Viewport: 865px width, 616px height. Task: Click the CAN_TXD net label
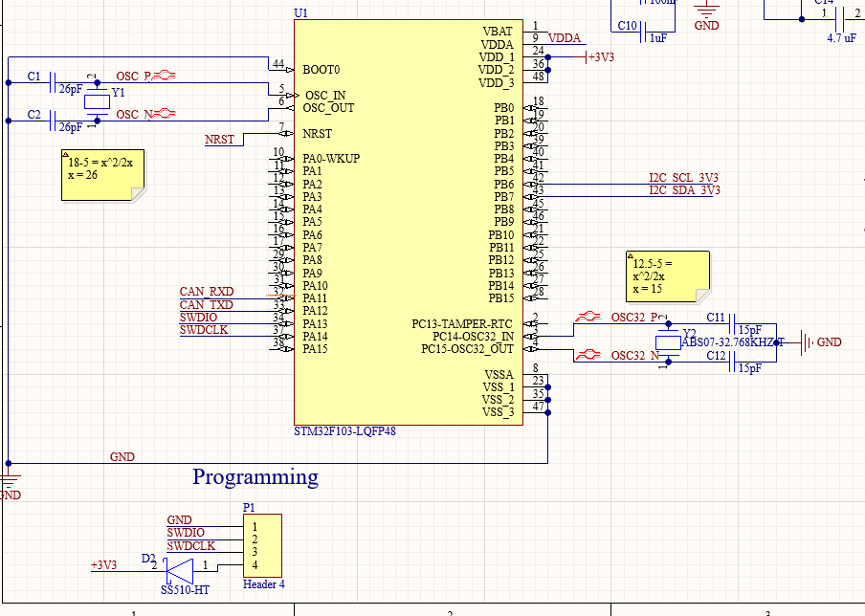[x=207, y=305]
